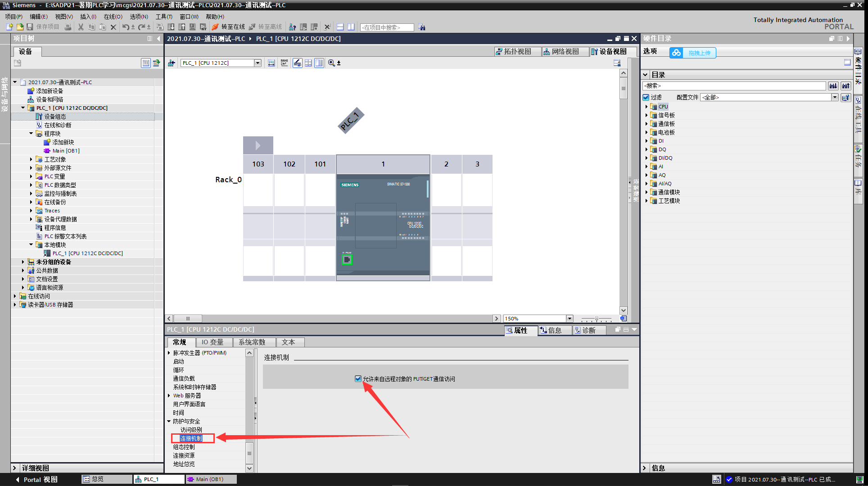Toggle the 过滤 filter checkbox in catalog
868x486 pixels.
click(x=646, y=97)
